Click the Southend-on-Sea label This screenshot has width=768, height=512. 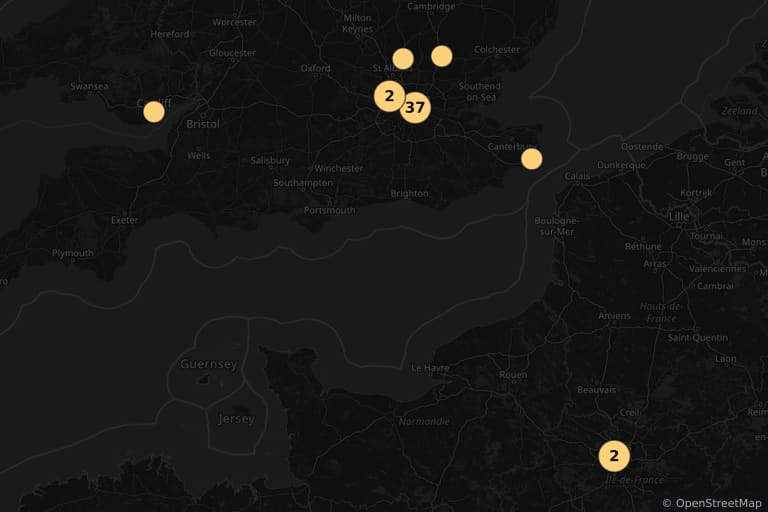480,92
